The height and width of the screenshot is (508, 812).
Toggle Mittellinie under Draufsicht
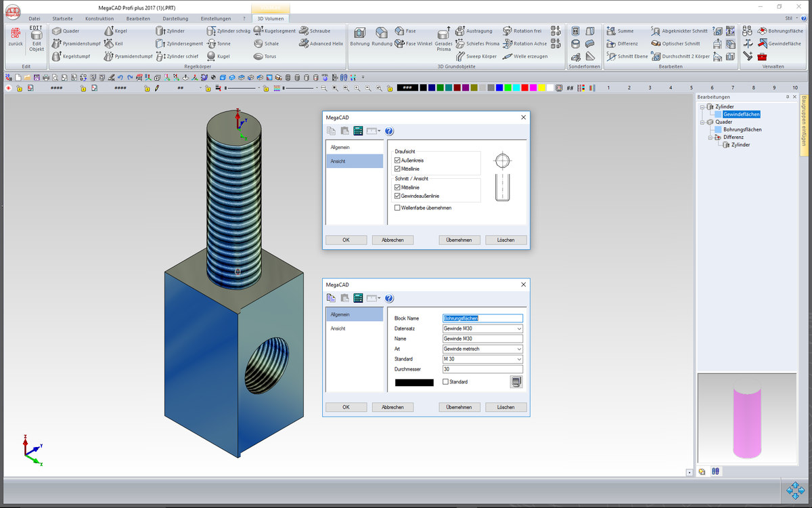click(398, 168)
